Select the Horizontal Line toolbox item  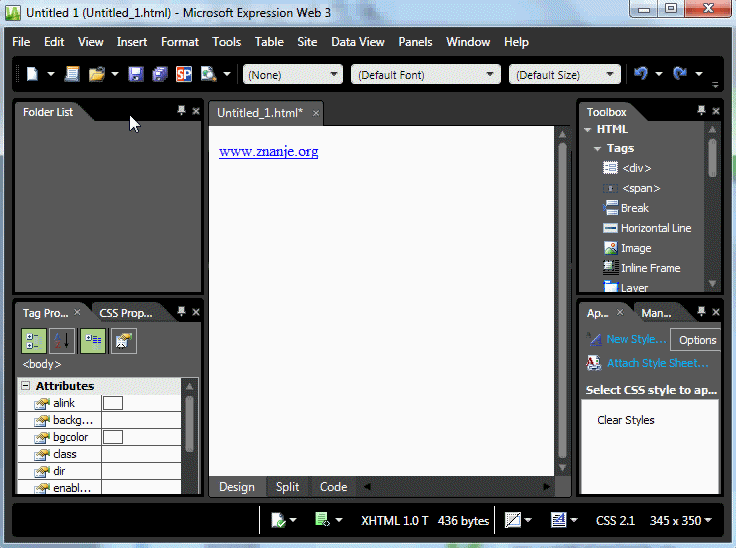[655, 228]
